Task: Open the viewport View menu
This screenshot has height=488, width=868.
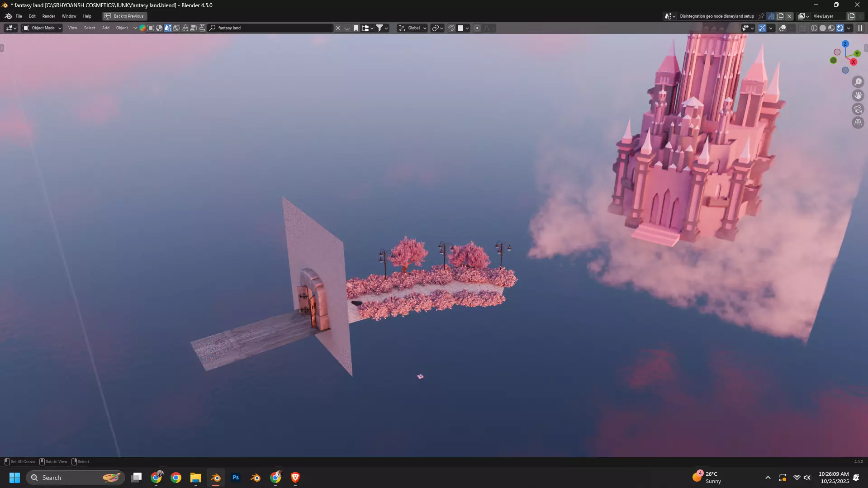Action: [x=72, y=28]
